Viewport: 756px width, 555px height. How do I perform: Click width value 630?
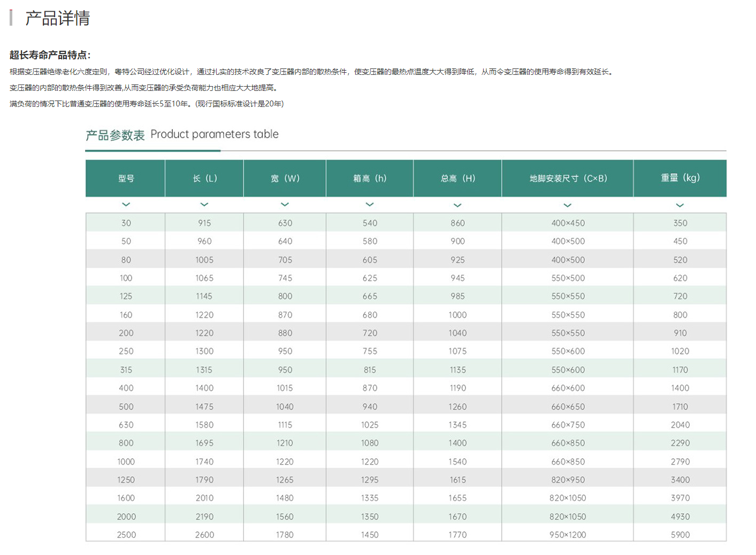pyautogui.click(x=285, y=223)
